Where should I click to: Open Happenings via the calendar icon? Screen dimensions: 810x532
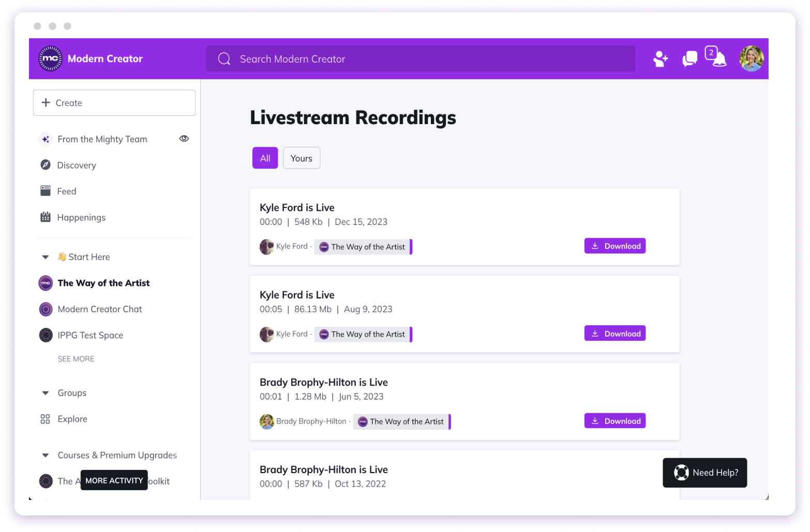tap(46, 217)
